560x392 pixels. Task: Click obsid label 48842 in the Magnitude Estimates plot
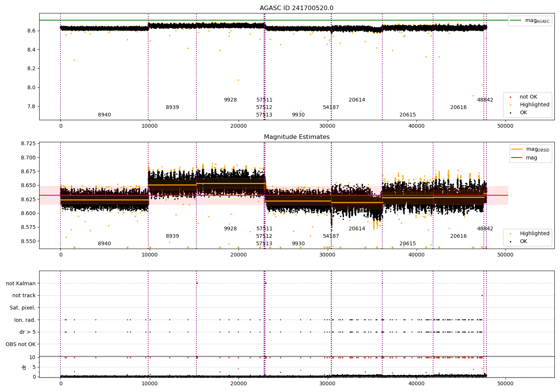click(x=485, y=229)
